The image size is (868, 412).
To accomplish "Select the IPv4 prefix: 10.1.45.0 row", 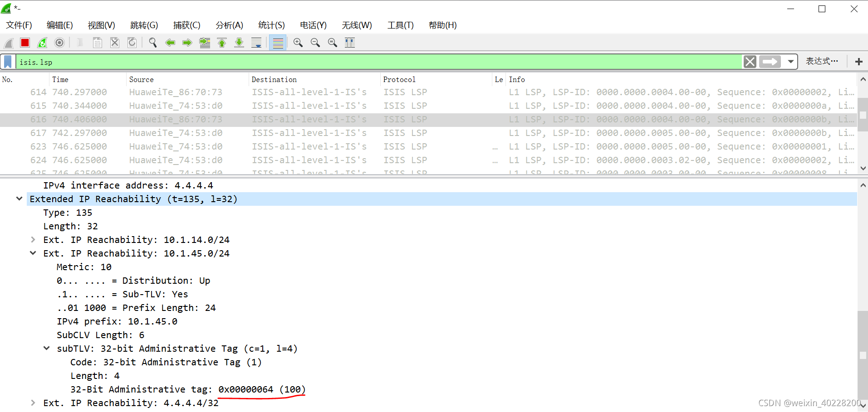I will (117, 321).
